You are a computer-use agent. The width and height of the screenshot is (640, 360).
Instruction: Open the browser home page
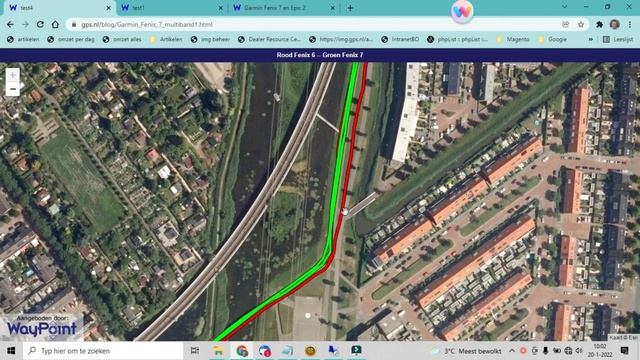coord(55,24)
